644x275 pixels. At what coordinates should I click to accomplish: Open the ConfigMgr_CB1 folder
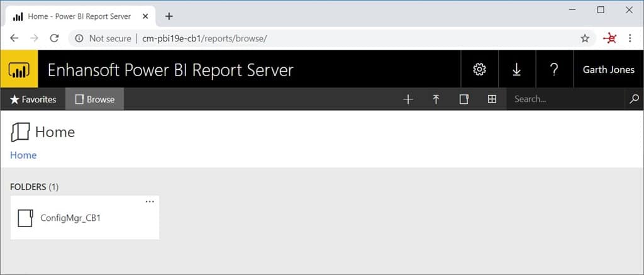(x=70, y=218)
